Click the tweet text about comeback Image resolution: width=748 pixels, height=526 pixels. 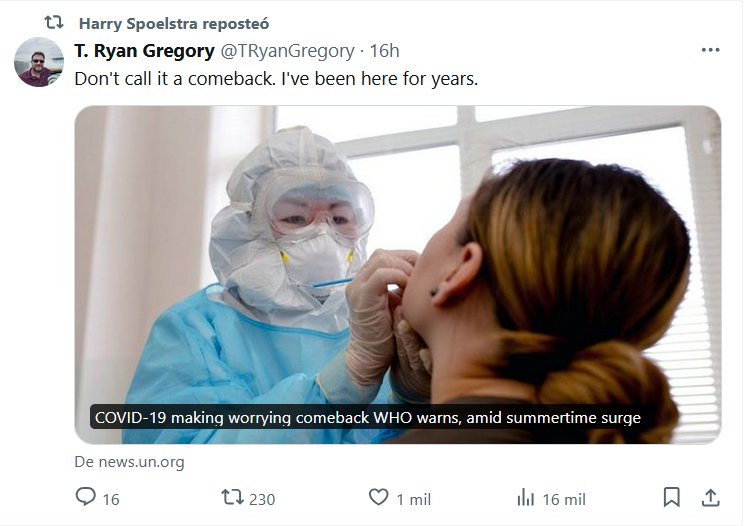[x=276, y=78]
